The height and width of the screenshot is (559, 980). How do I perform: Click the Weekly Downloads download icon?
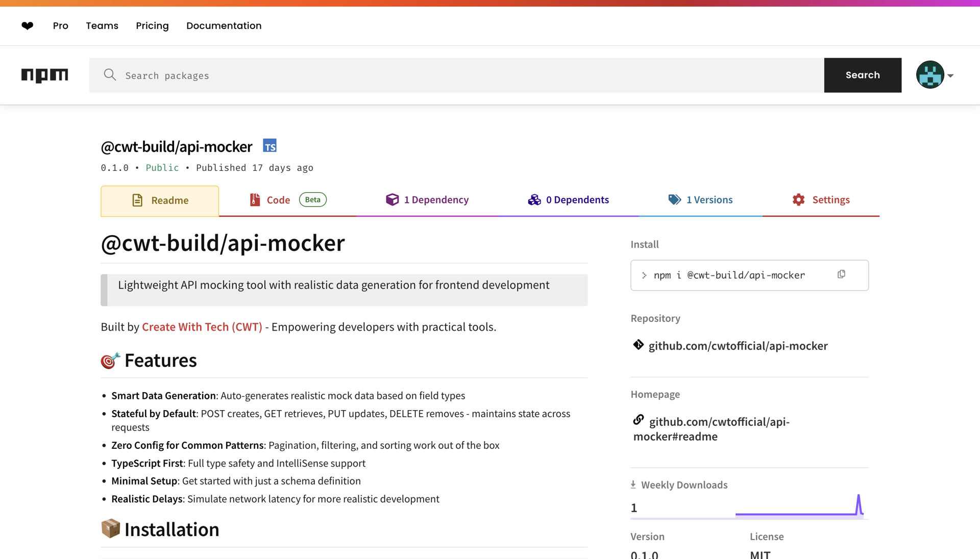[633, 485]
